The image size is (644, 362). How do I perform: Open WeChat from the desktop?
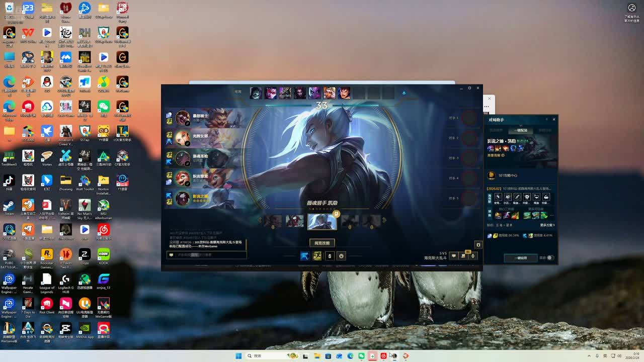(104, 107)
